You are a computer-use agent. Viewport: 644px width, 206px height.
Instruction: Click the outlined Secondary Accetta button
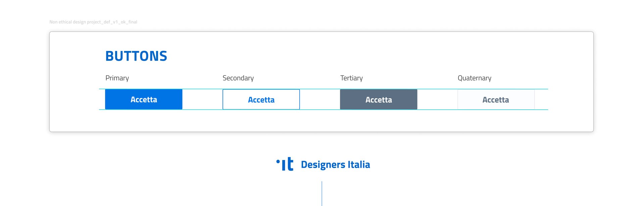261,99
